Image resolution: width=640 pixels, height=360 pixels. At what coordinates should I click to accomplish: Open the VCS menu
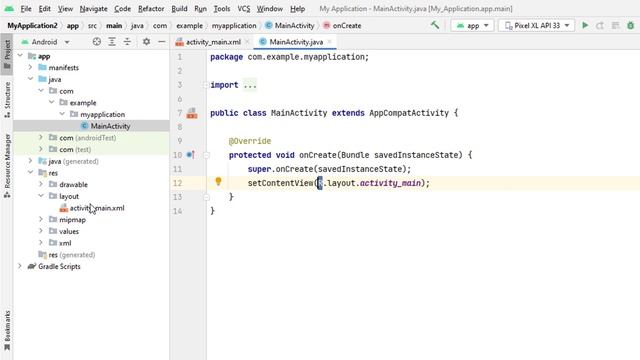click(x=244, y=9)
